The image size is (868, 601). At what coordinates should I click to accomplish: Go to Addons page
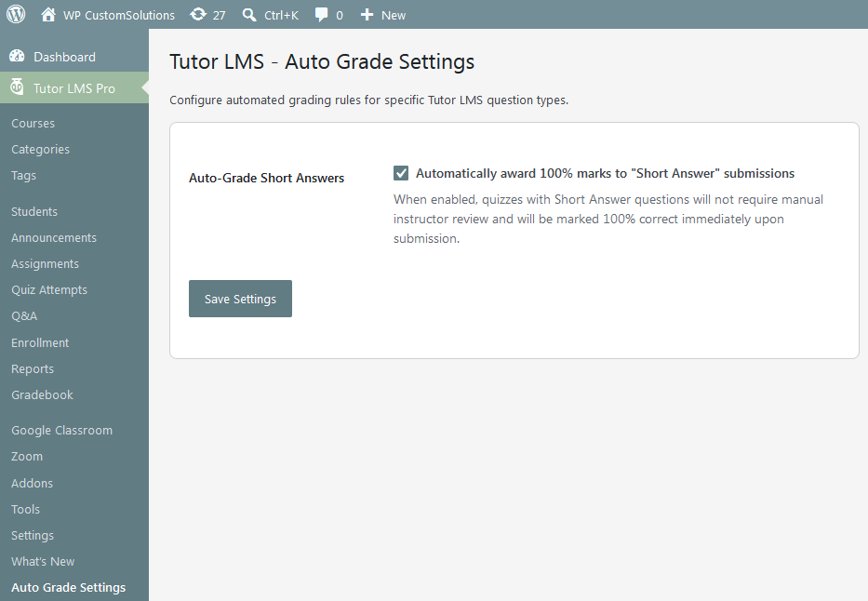[x=33, y=483]
